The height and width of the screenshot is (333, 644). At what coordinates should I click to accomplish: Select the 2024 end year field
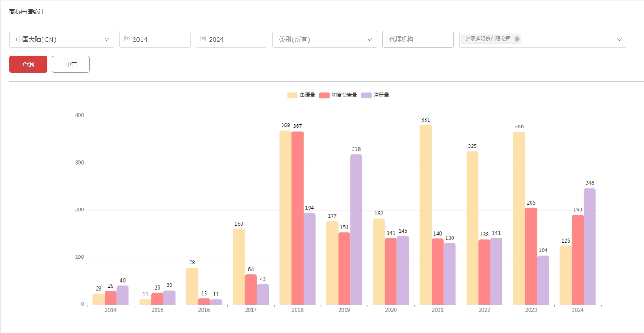(x=235, y=39)
